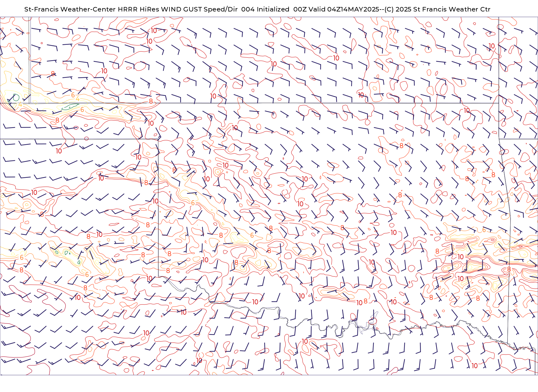Click the "(C) 2025 St Francis Weather Ctr" copyright text
This screenshot has height=392, width=538.
tap(437, 9)
